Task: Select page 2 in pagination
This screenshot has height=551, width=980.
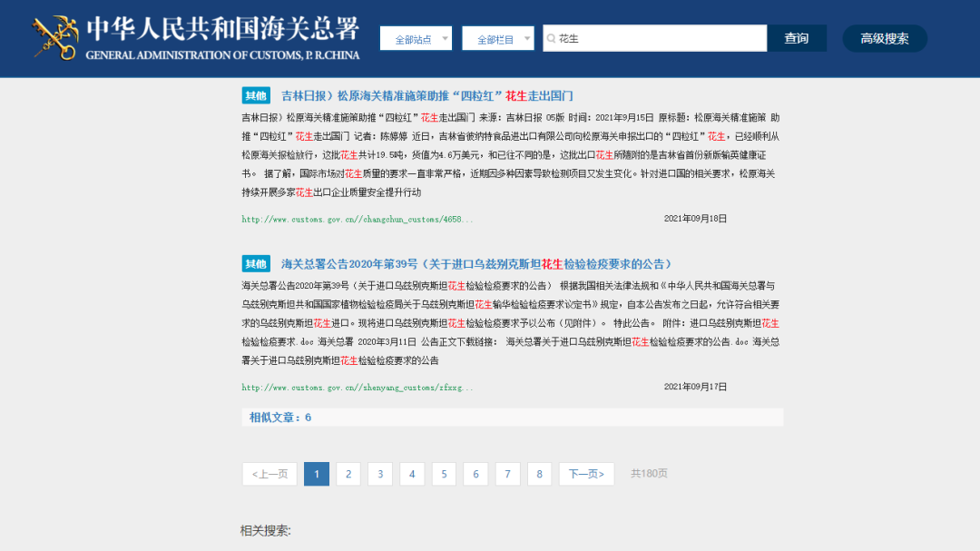Action: tap(348, 474)
